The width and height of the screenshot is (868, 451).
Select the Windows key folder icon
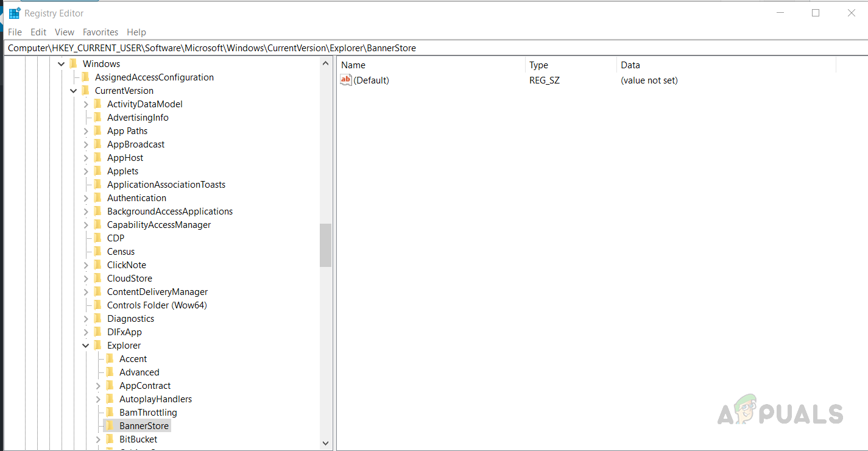click(x=74, y=63)
